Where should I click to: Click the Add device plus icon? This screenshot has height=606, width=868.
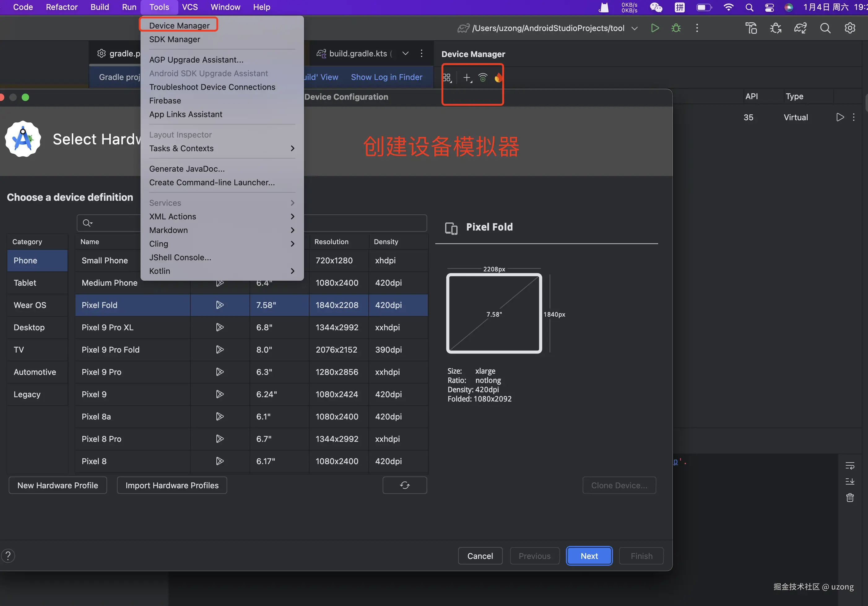pyautogui.click(x=467, y=77)
